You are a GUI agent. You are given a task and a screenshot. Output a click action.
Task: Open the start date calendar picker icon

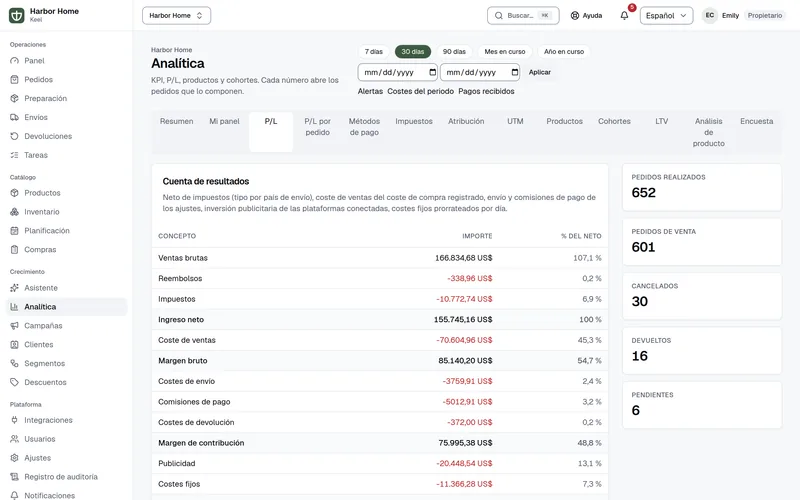pyautogui.click(x=433, y=72)
